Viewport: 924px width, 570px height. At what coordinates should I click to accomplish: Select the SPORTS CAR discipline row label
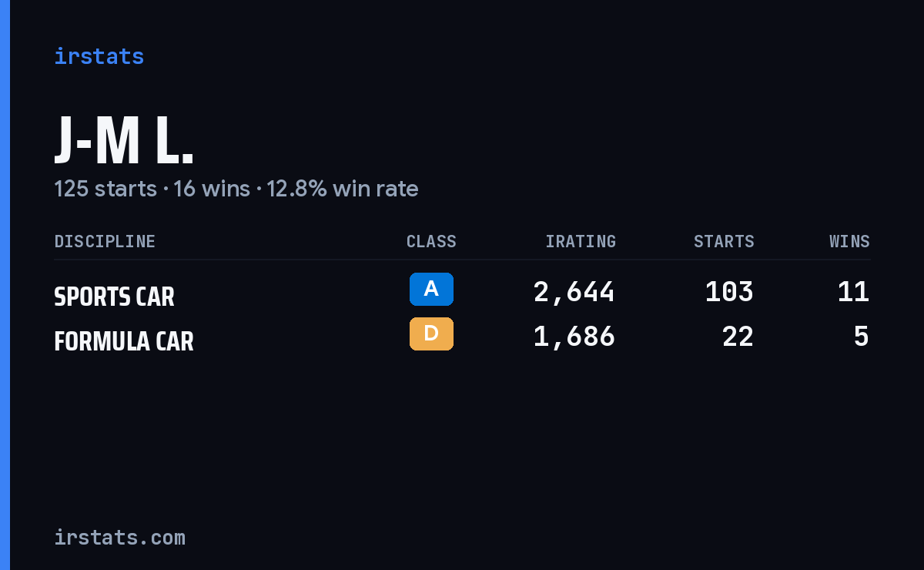coord(114,297)
